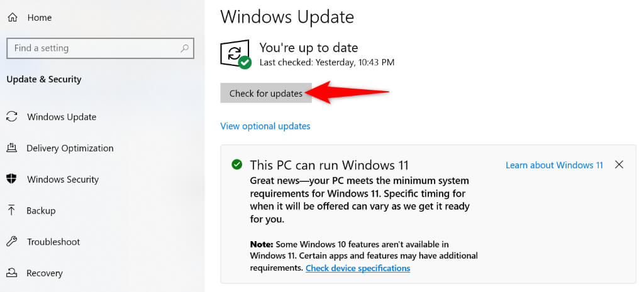Dismiss the Windows 11 notification card
The height and width of the screenshot is (292, 644).
tap(619, 165)
